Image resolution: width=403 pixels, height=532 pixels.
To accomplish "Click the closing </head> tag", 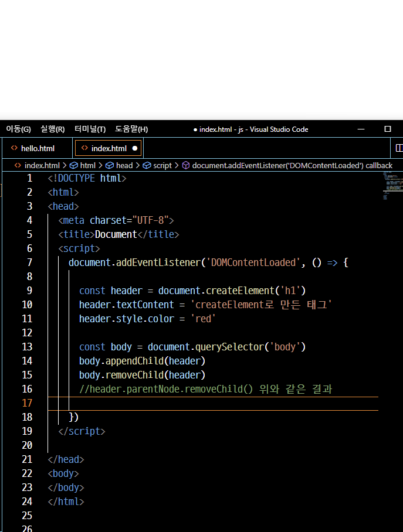I will coord(66,459).
